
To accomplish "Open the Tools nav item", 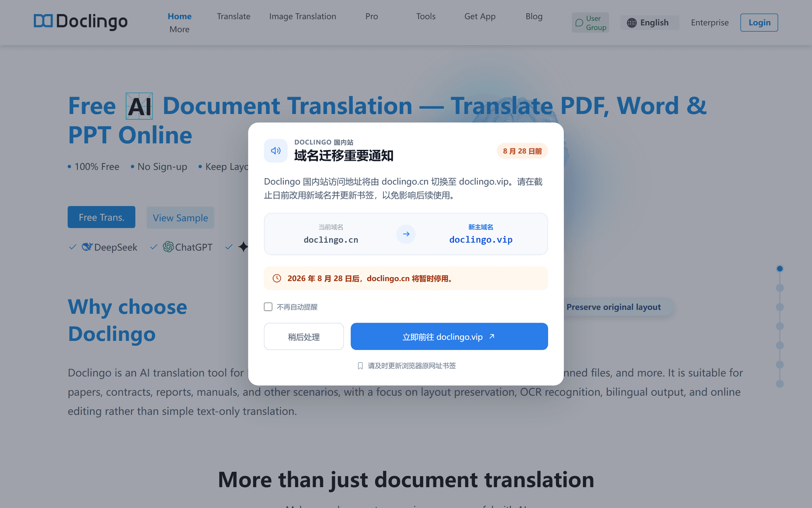I will pyautogui.click(x=426, y=16).
